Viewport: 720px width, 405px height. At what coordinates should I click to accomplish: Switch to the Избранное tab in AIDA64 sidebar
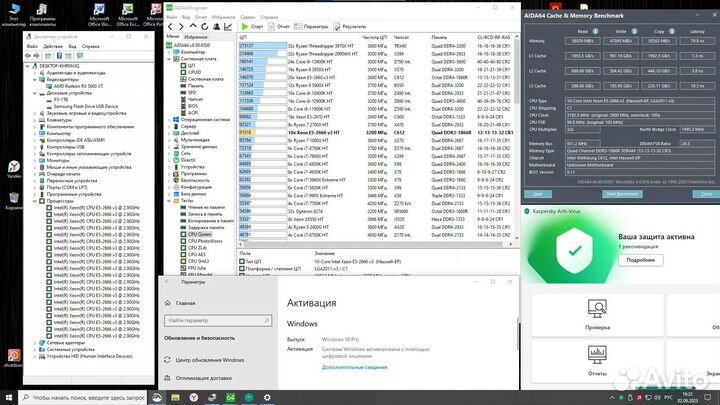(196, 37)
